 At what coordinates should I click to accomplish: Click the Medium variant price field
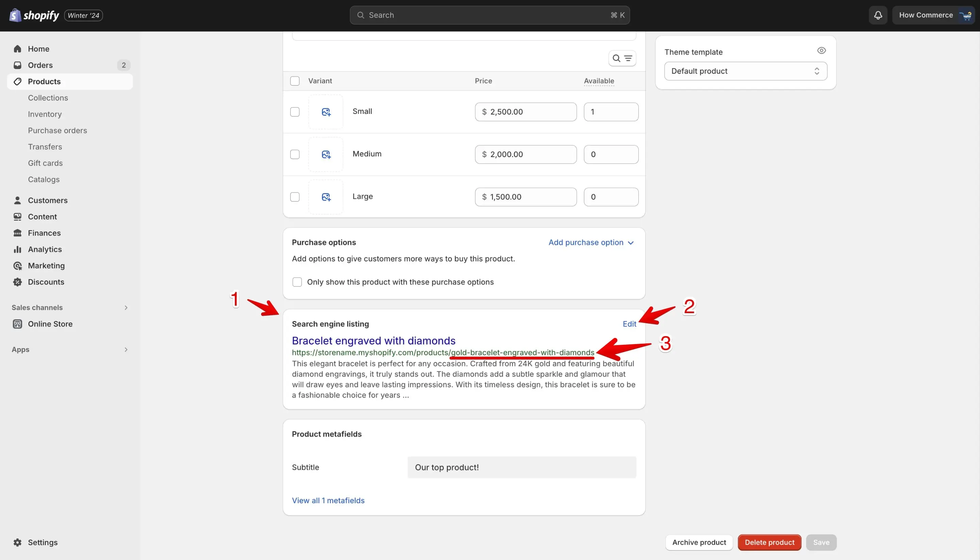pyautogui.click(x=525, y=154)
